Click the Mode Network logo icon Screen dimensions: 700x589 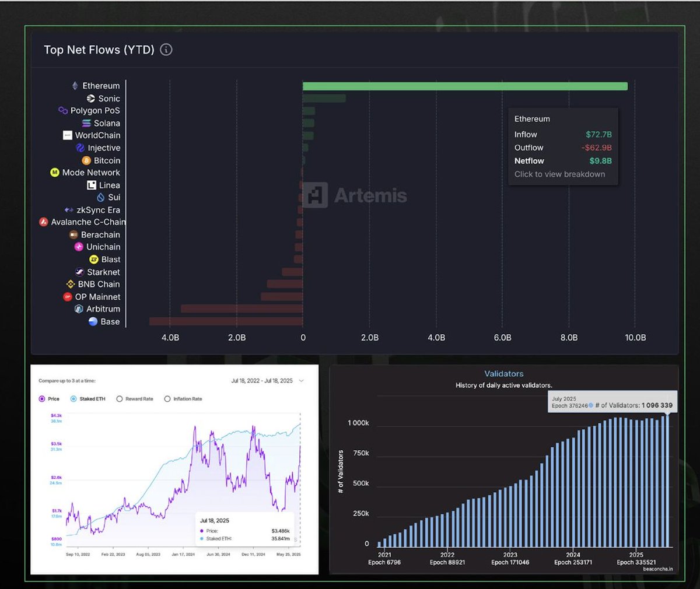(55, 173)
